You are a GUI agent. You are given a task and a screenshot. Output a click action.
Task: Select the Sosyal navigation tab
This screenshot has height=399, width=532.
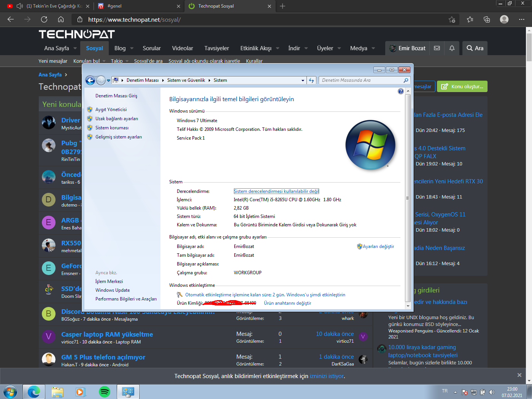click(94, 48)
